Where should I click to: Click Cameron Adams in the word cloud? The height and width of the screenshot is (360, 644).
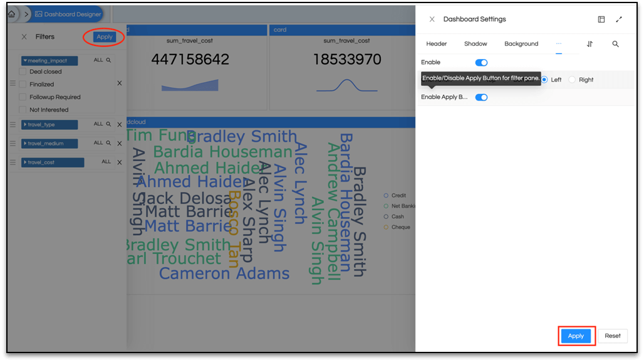pos(224,273)
